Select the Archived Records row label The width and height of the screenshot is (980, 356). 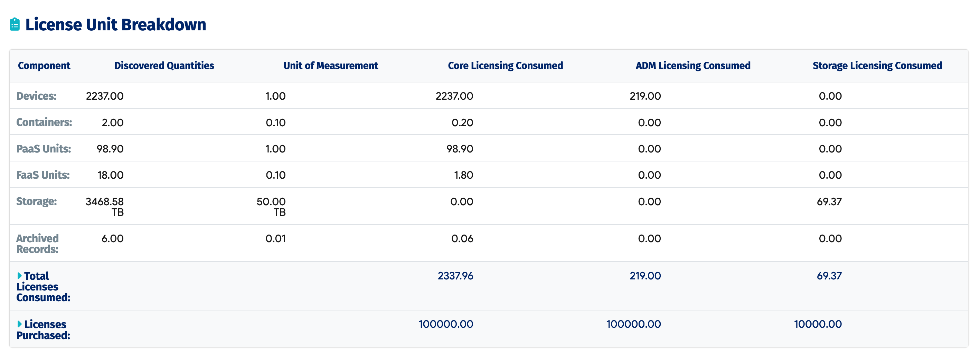37,244
